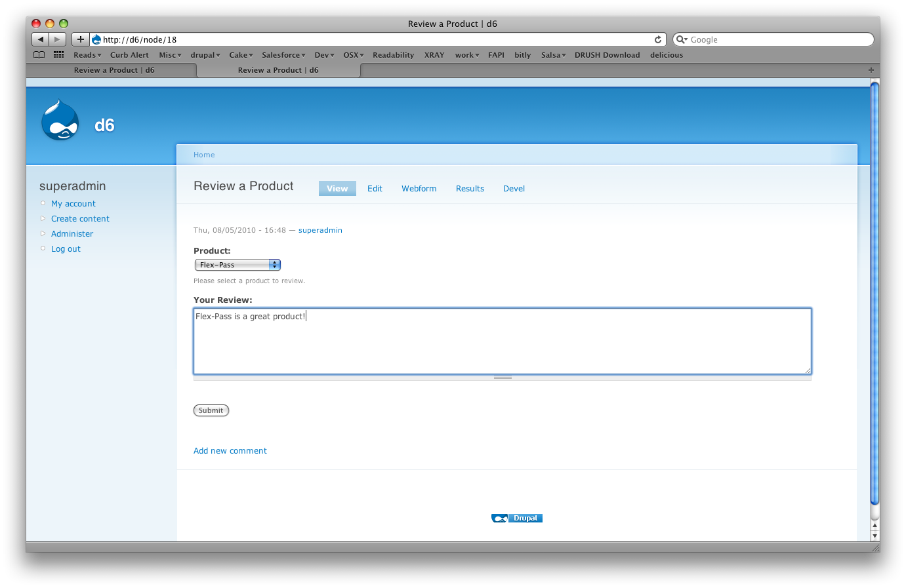Click the Top Sites grid icon
Image resolution: width=906 pixels, height=588 pixels.
pos(58,55)
